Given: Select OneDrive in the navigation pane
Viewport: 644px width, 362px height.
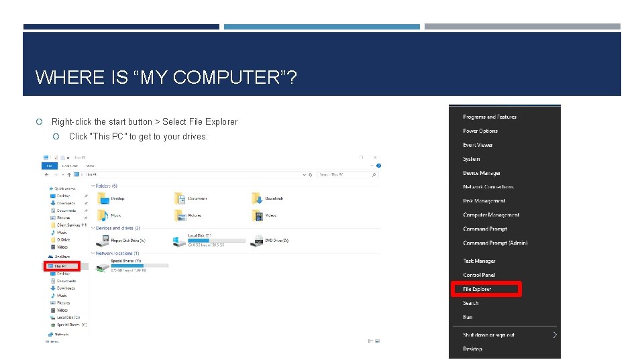Looking at the screenshot, I should tap(59, 257).
